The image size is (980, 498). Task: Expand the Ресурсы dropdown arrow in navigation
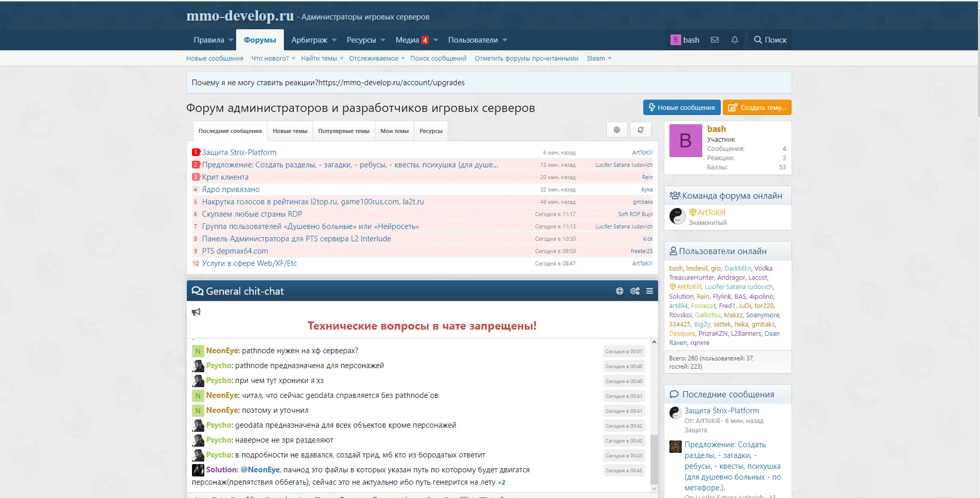[x=383, y=40]
